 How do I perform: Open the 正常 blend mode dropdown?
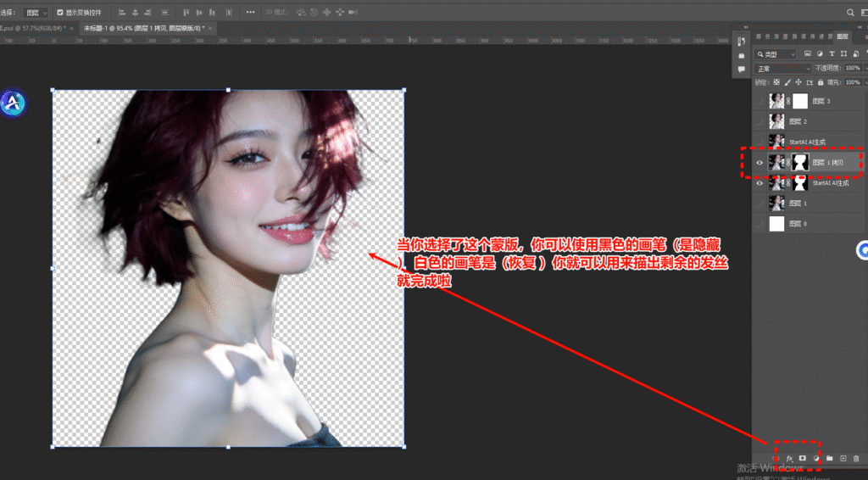pos(782,69)
